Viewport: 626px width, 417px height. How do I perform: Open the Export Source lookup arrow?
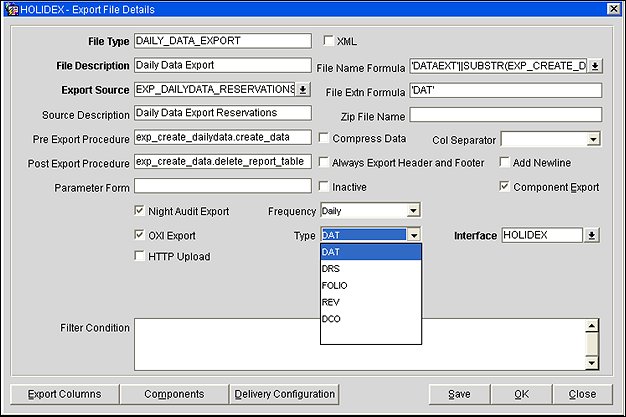coord(304,90)
